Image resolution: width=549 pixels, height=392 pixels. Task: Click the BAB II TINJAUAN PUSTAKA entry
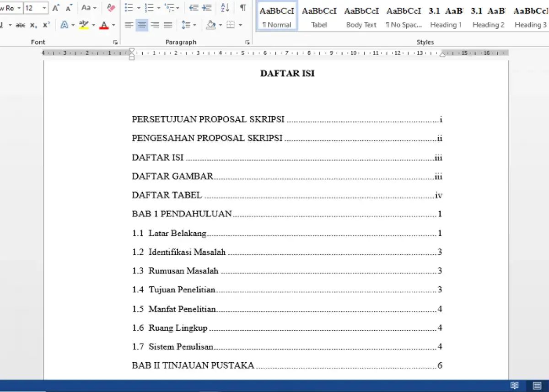tap(287, 365)
